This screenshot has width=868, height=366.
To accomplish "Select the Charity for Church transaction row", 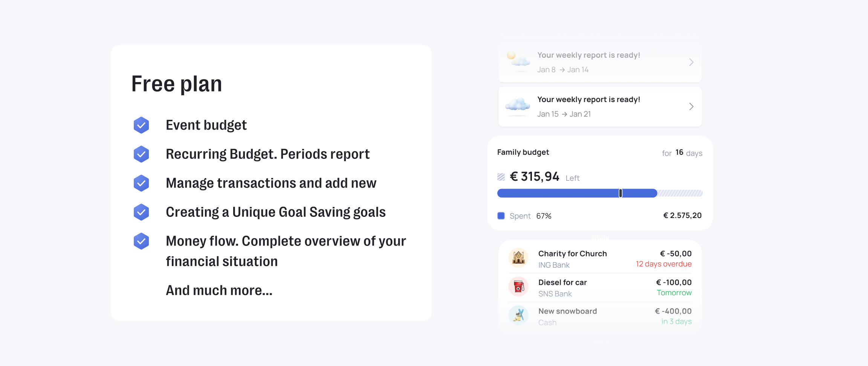I will (600, 259).
